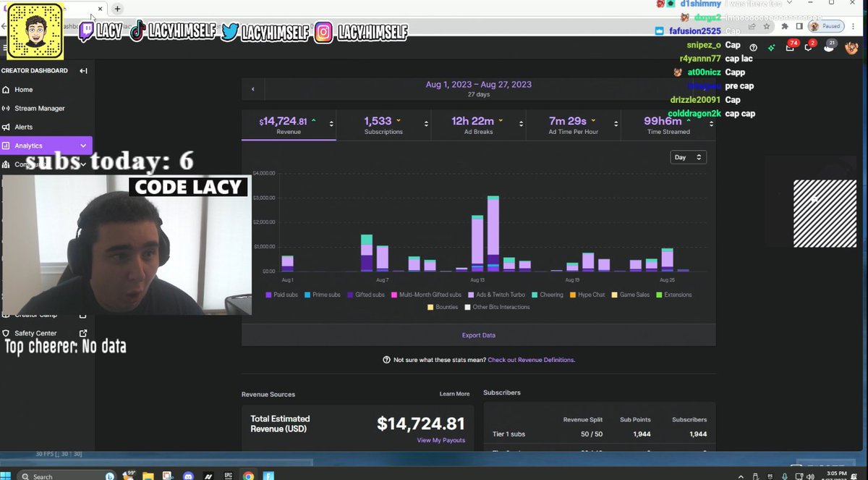Open a new Chrome tab with plus

118,9
